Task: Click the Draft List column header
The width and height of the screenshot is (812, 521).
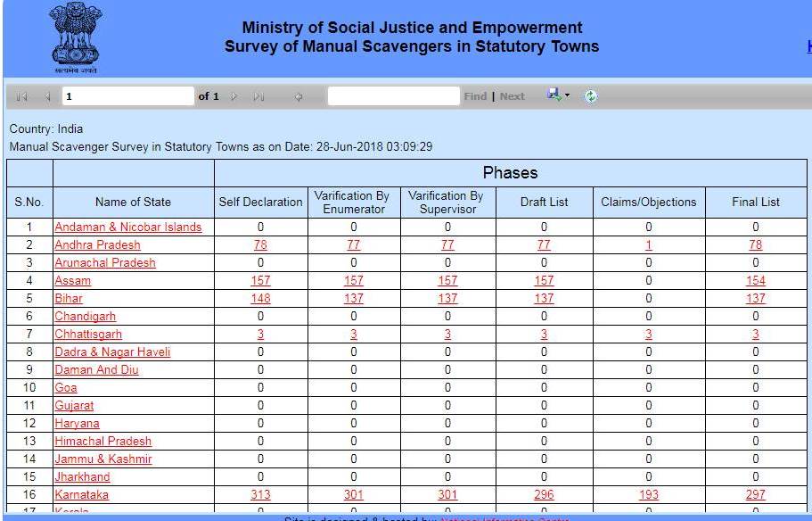Action: pos(544,203)
